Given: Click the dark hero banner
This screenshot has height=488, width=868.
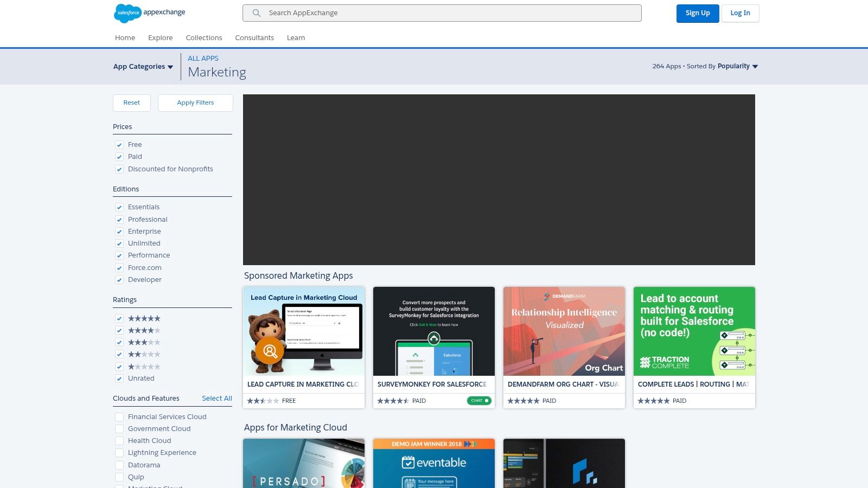Looking at the screenshot, I should tap(499, 179).
